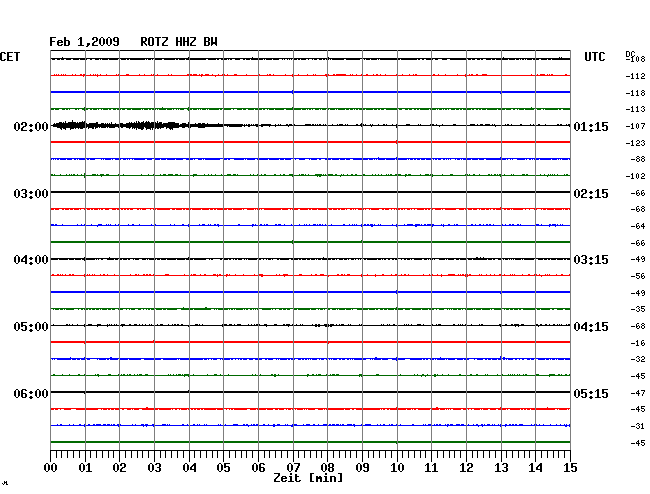
Task: Click the DC offset value '-123'
Action: (x=635, y=143)
